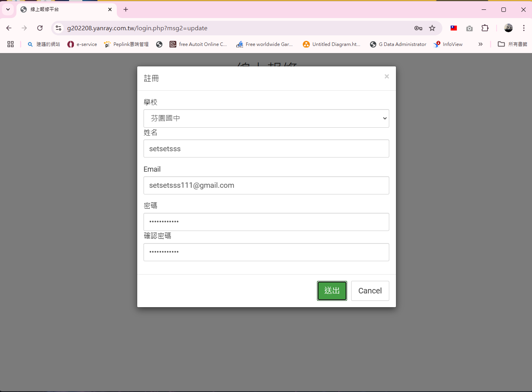The height and width of the screenshot is (392, 532).
Task: Open the Free worldwide Gar... bookmark
Action: point(265,44)
